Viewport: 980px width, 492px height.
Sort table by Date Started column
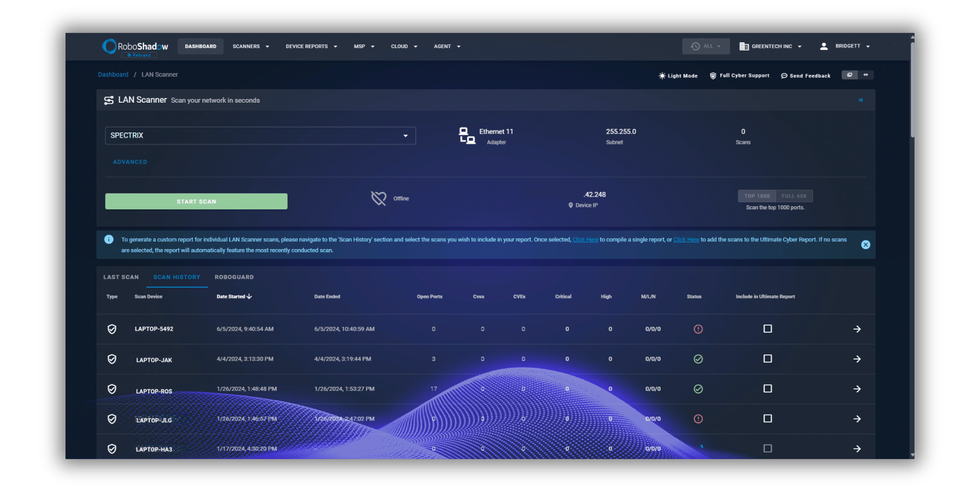coord(234,297)
